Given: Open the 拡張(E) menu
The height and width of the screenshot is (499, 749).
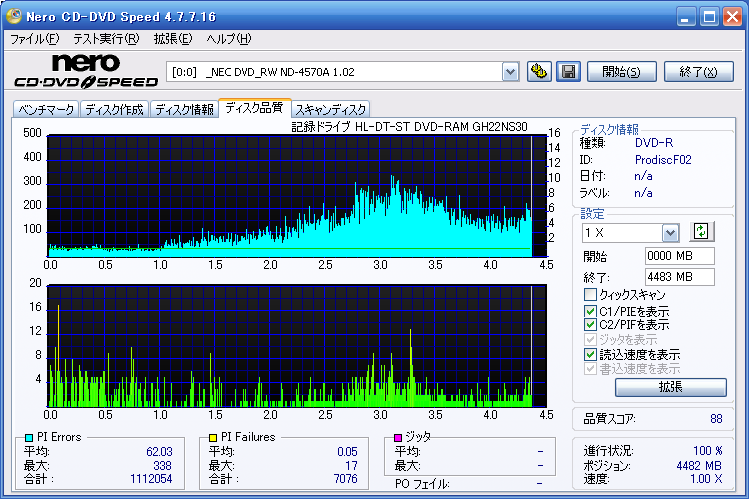Looking at the screenshot, I should [172, 39].
